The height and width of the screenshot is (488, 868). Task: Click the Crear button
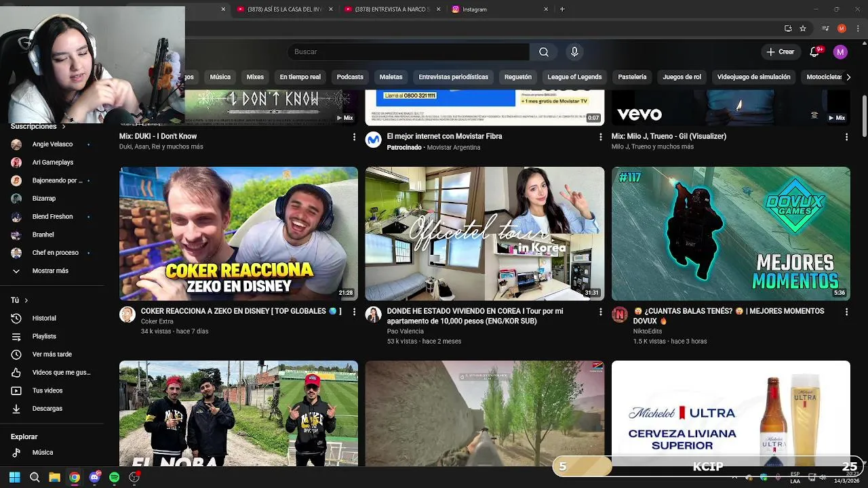click(781, 52)
